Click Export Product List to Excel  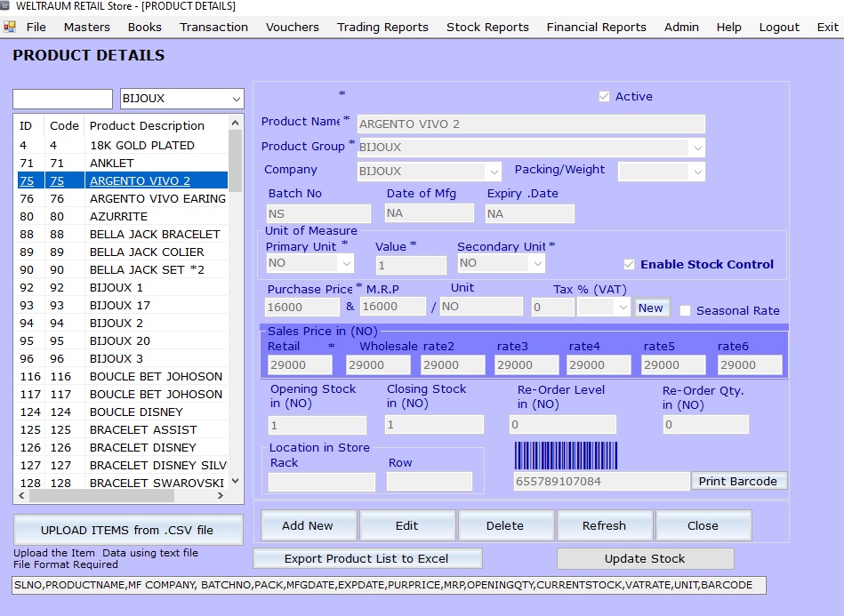[367, 558]
